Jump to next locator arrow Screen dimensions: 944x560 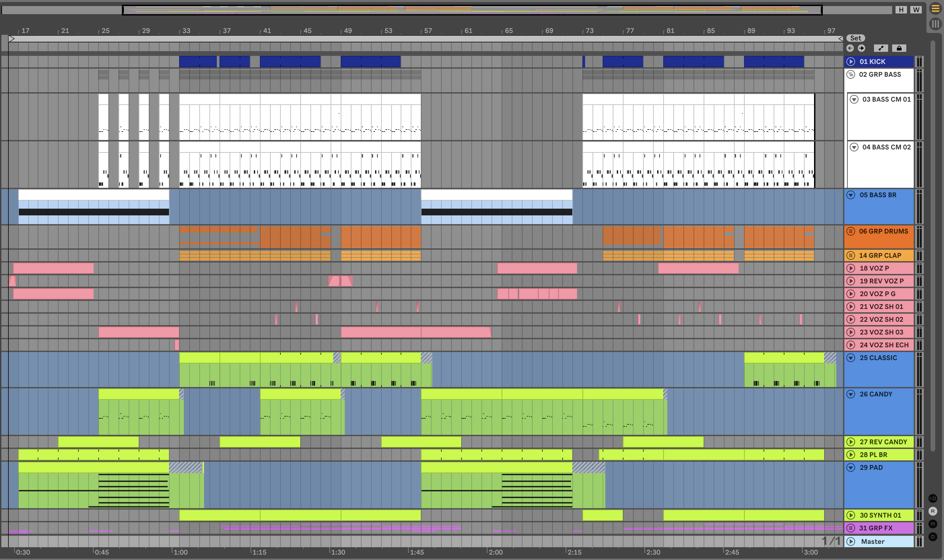(861, 48)
